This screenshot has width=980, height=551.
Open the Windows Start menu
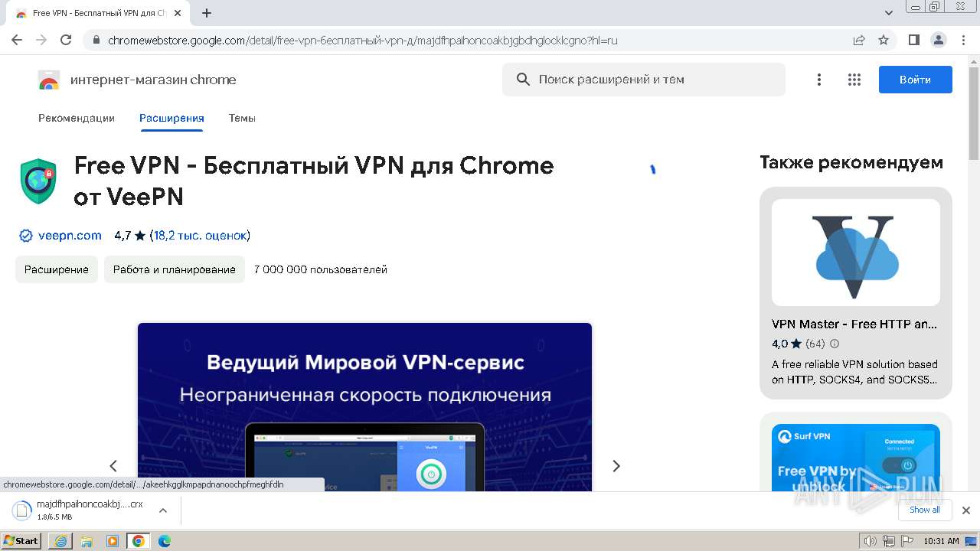tap(21, 541)
